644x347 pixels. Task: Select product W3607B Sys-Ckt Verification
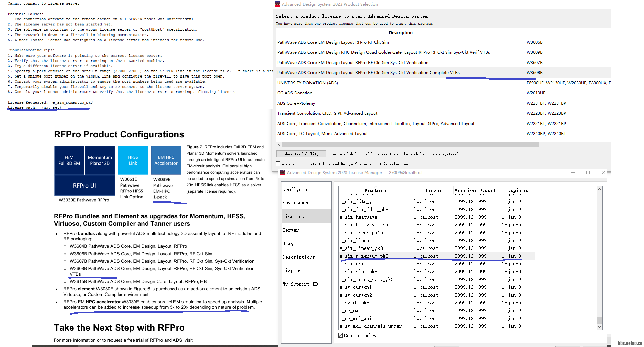pyautogui.click(x=444, y=63)
